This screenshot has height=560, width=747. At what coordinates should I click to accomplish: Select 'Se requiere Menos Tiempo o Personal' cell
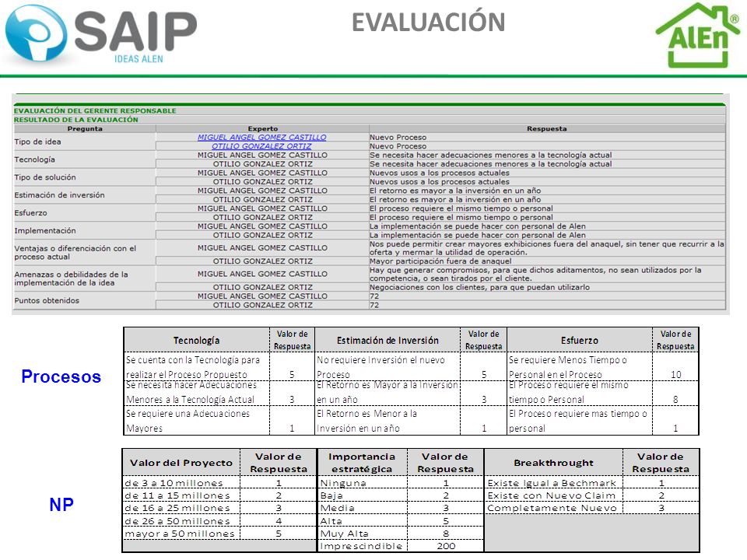pyautogui.click(x=580, y=366)
